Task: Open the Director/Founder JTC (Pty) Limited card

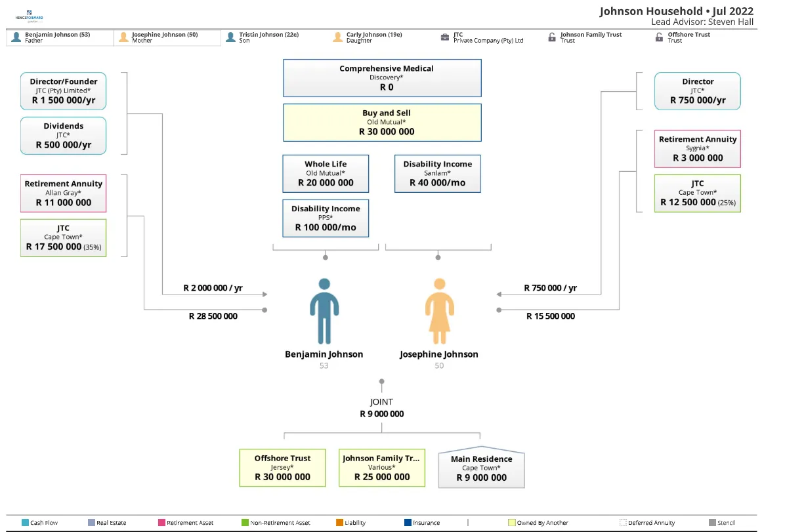Action: click(64, 91)
